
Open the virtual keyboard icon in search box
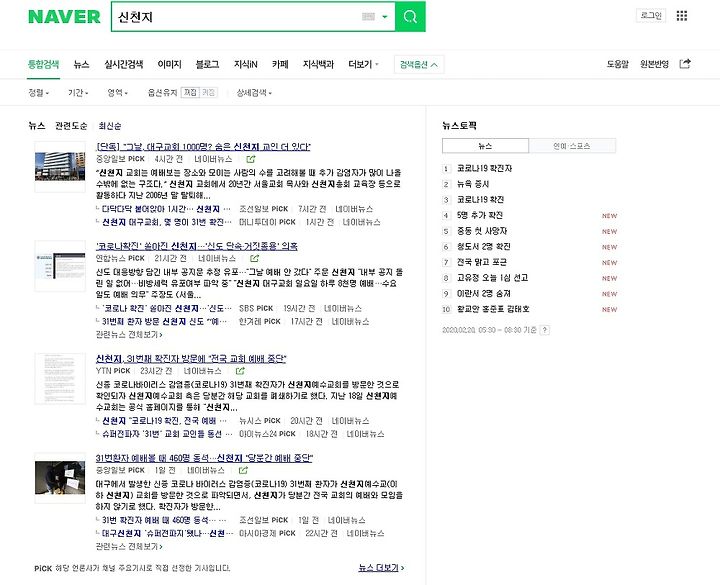(368, 17)
